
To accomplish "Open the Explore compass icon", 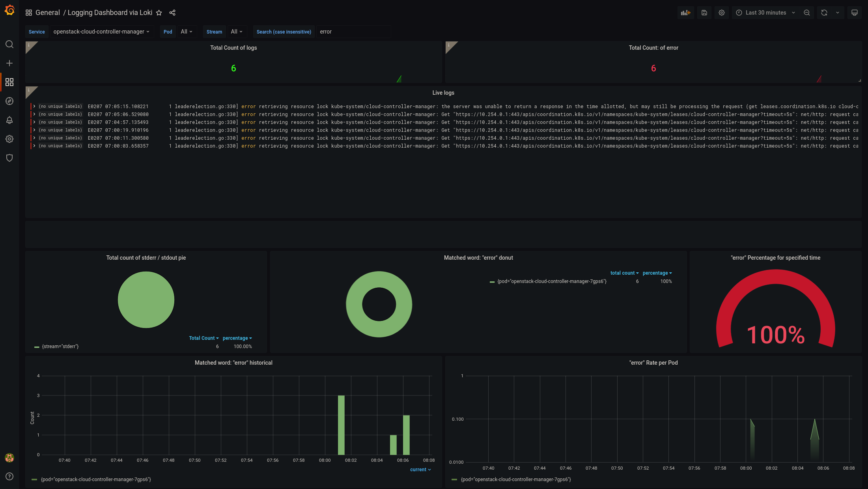I will point(9,101).
